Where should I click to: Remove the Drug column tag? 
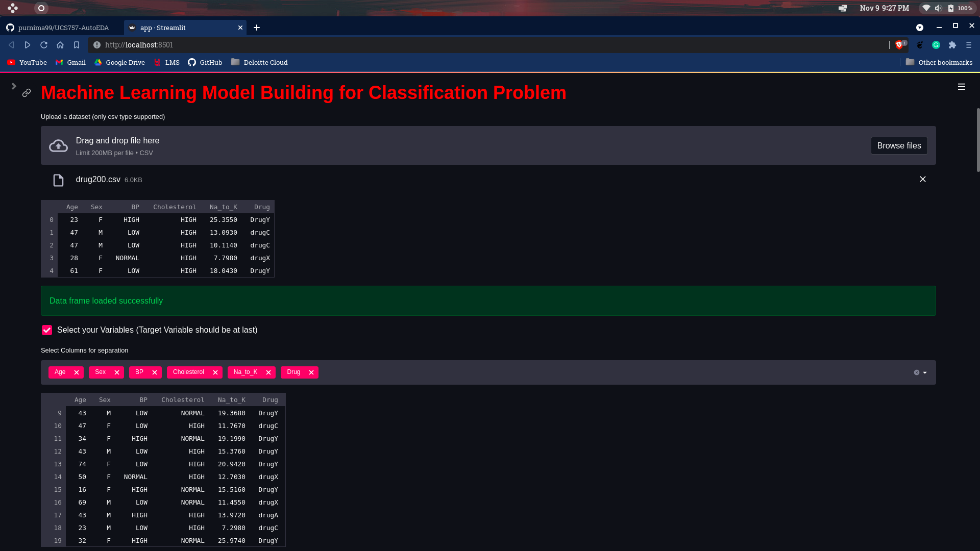[x=311, y=372]
